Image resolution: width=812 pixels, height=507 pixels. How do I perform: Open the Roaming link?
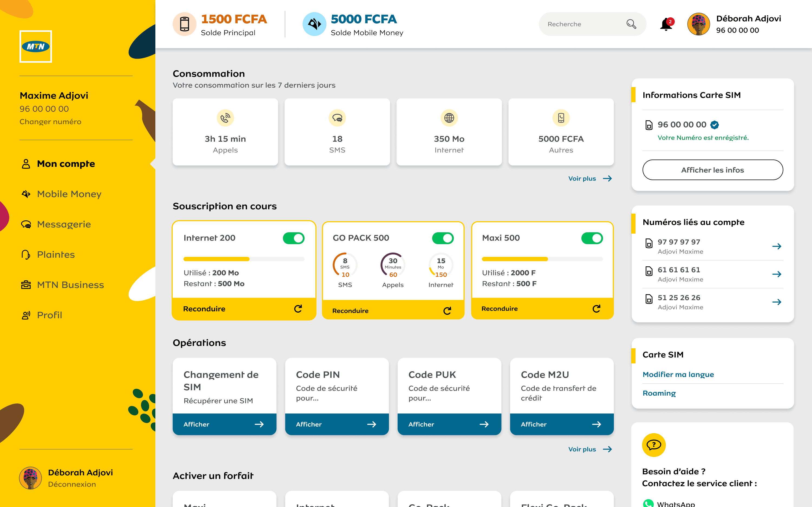[x=659, y=393]
